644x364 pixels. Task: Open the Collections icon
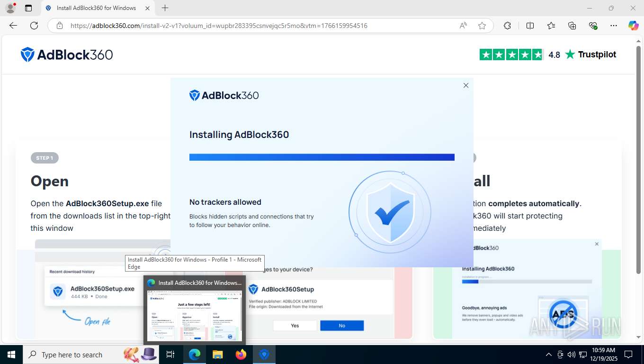(x=572, y=26)
